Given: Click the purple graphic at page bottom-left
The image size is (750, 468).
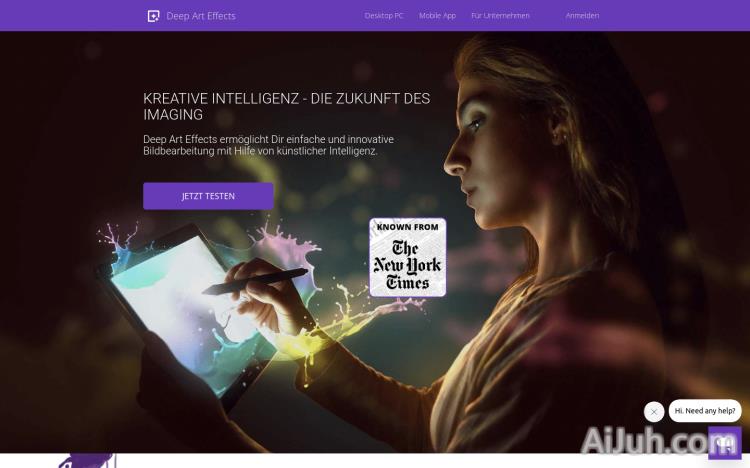Looking at the screenshot, I should click(87, 460).
